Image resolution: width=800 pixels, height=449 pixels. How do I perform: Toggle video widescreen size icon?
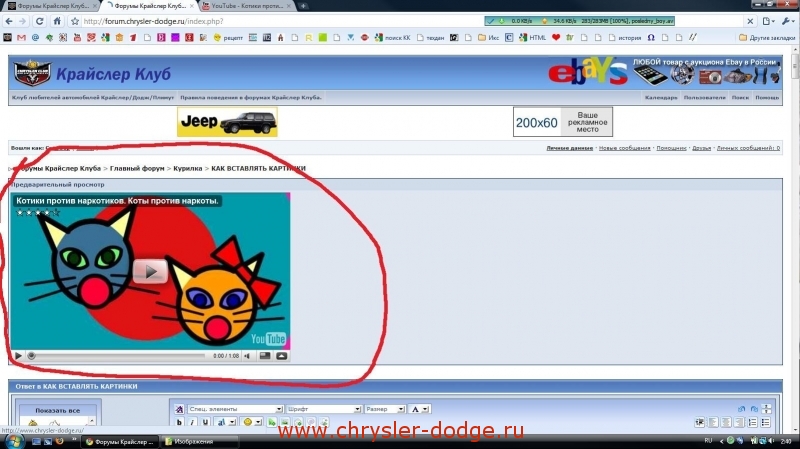(264, 356)
